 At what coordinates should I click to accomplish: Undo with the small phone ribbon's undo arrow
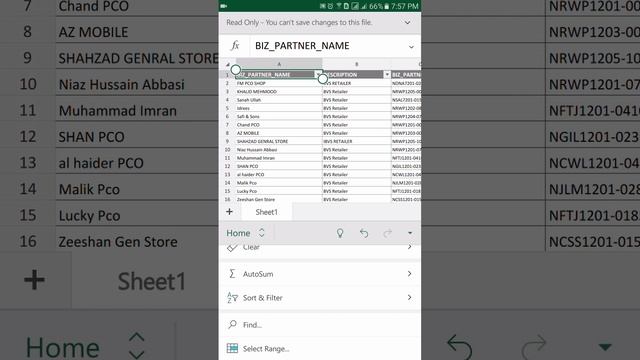(364, 233)
